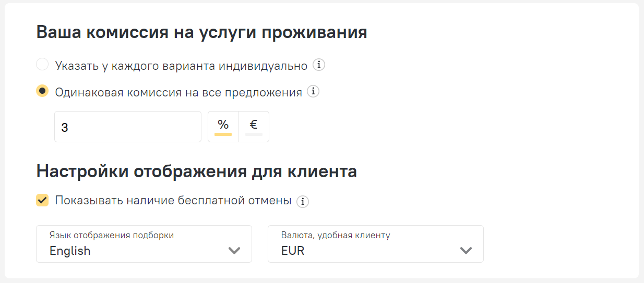The image size is (644, 283).
Task: Select the individual commission per option radio button
Action: click(42, 65)
